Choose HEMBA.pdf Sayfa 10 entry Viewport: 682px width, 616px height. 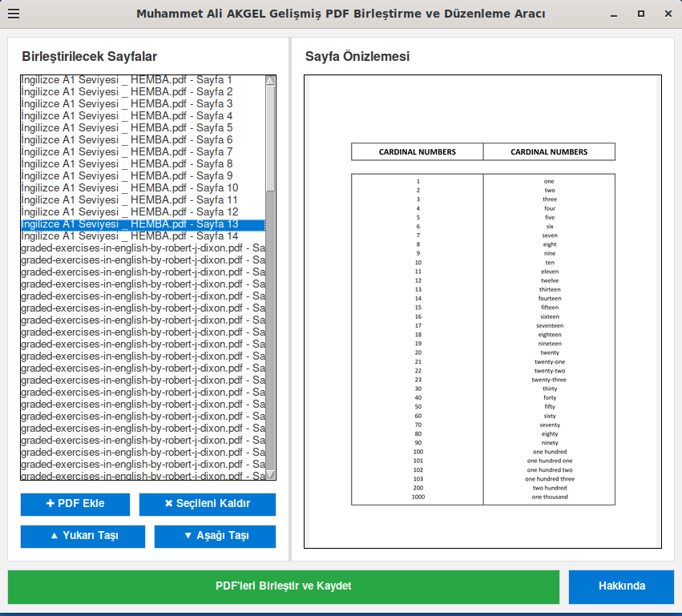point(128,188)
